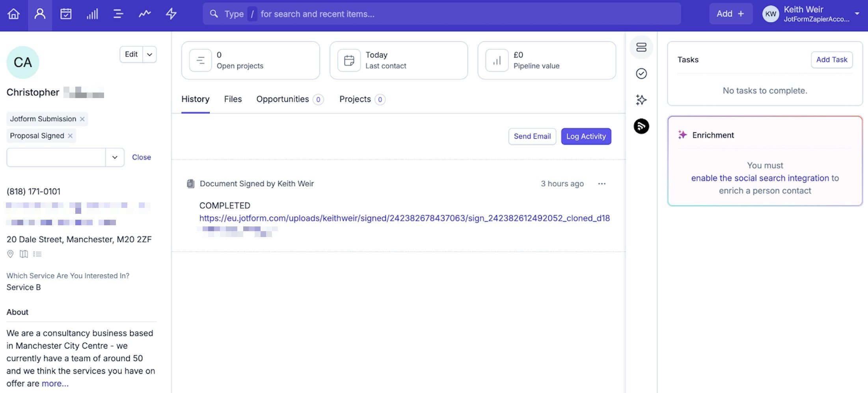The image size is (868, 393).
Task: Click the CA contact avatar
Action: tap(23, 62)
